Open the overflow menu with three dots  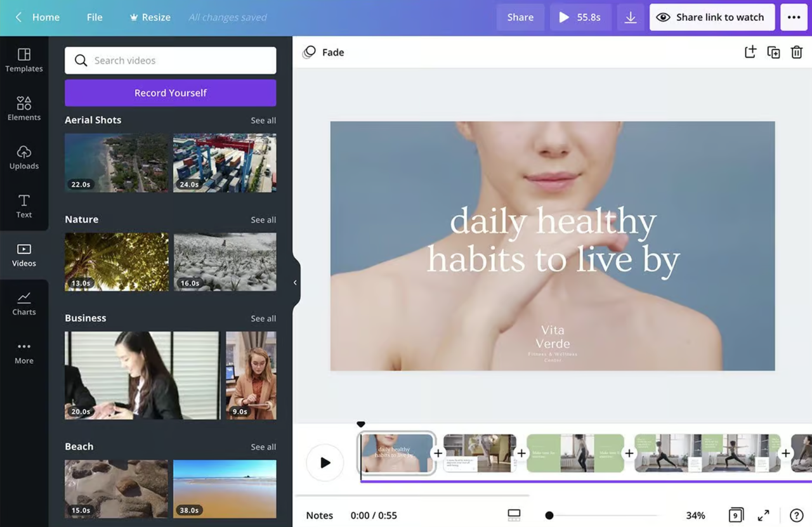(x=794, y=17)
